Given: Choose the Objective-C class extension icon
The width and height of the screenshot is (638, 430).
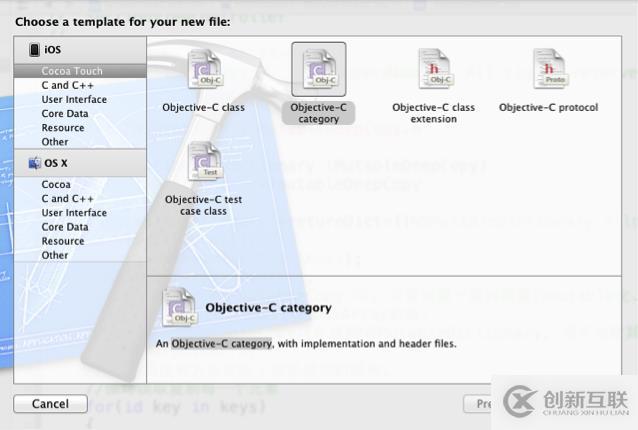Looking at the screenshot, I should (x=434, y=69).
